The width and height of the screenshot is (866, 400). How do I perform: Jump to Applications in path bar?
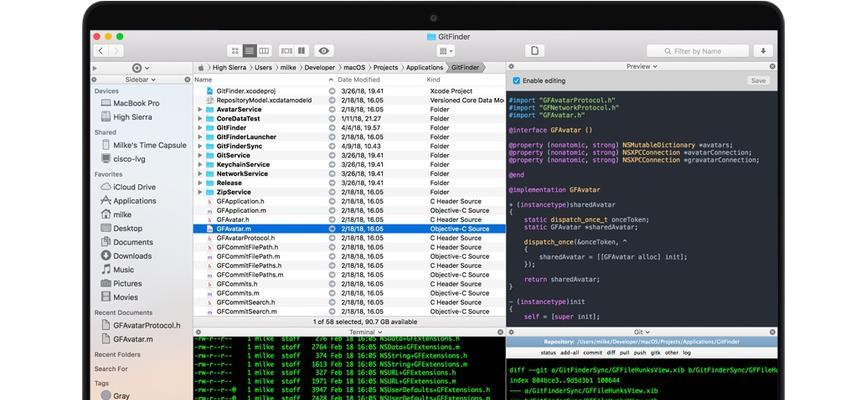(x=425, y=67)
